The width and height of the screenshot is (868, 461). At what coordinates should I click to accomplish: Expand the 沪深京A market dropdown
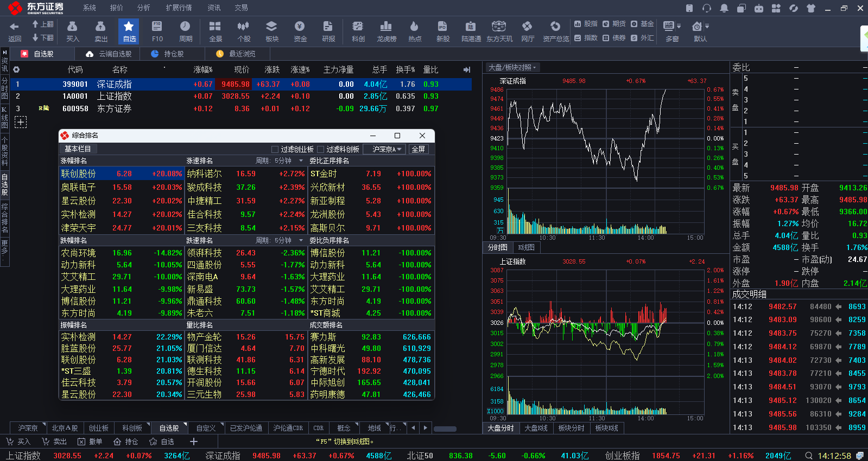[x=385, y=149]
